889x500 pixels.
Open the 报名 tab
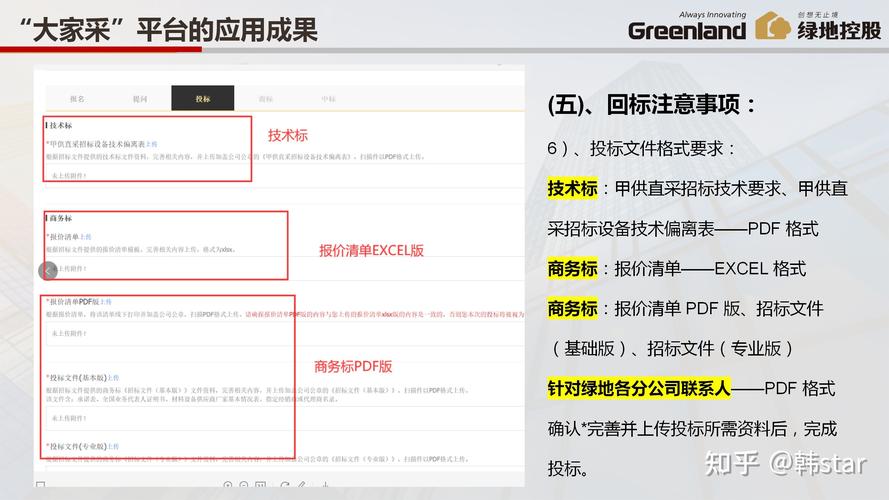tap(77, 99)
